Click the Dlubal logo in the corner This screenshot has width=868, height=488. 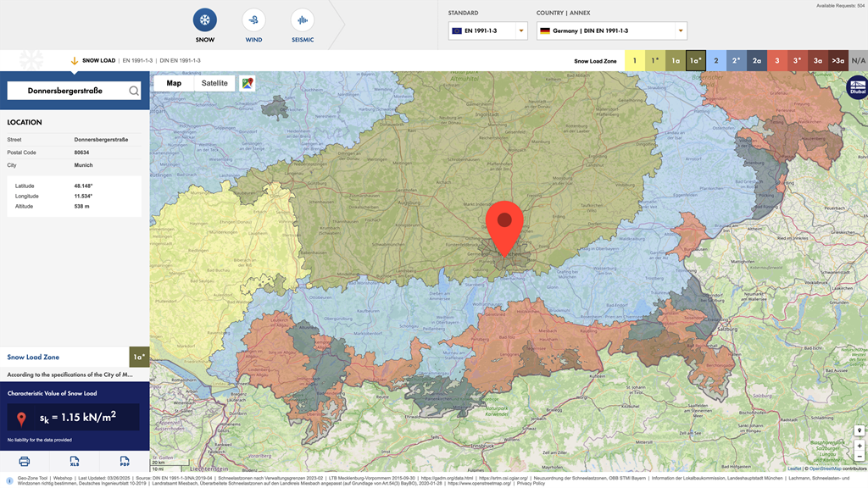tap(860, 87)
